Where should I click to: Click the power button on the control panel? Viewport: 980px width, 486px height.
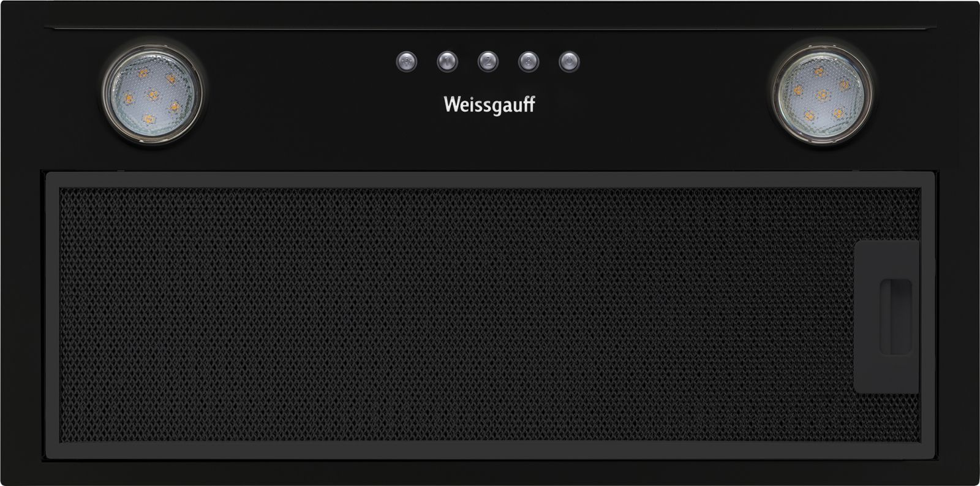[569, 61]
